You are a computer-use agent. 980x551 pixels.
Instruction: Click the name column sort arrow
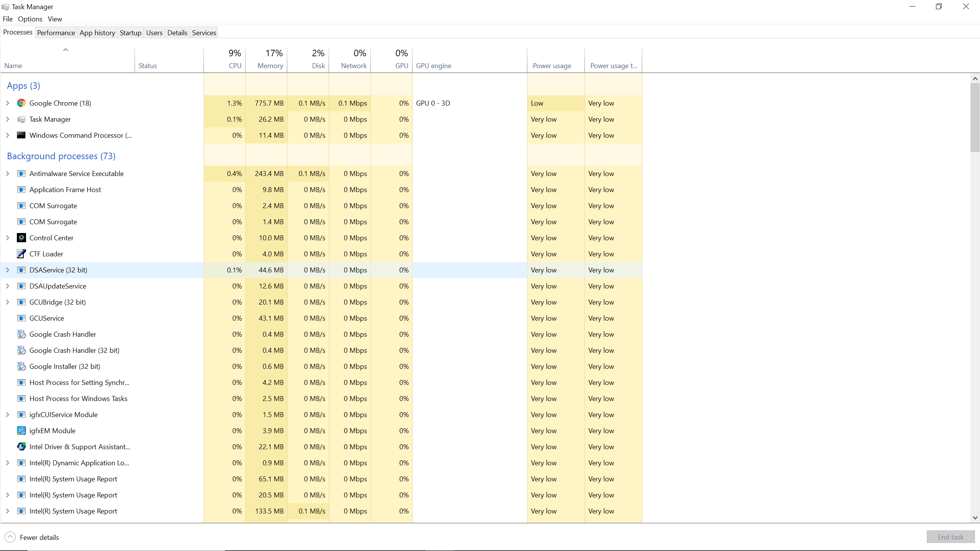(x=66, y=50)
